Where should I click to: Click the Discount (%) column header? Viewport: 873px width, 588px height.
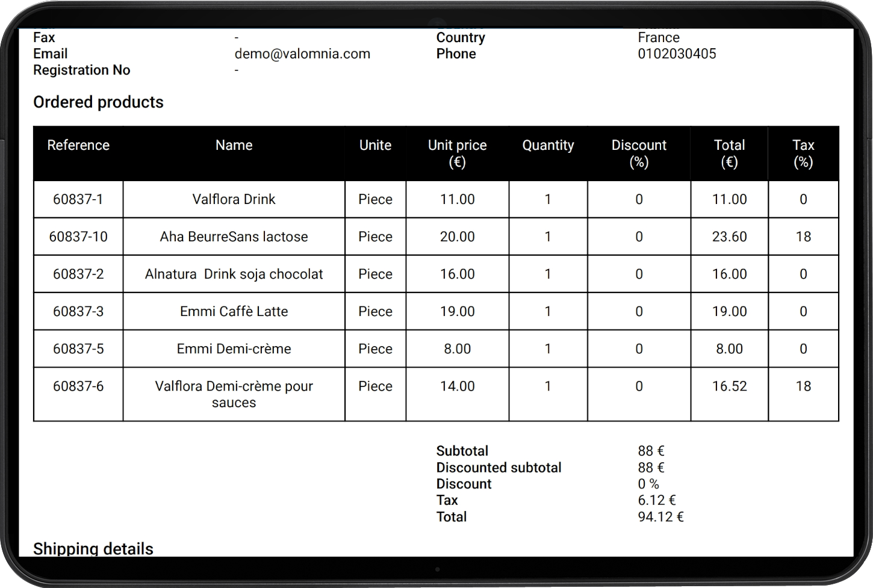pos(639,153)
